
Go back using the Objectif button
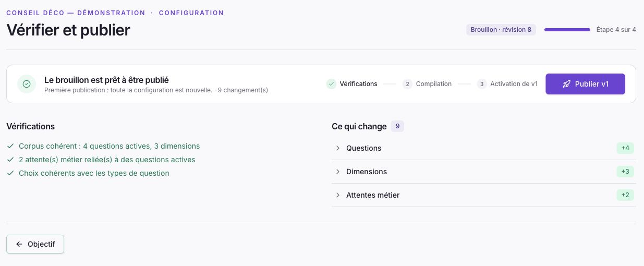click(x=35, y=244)
